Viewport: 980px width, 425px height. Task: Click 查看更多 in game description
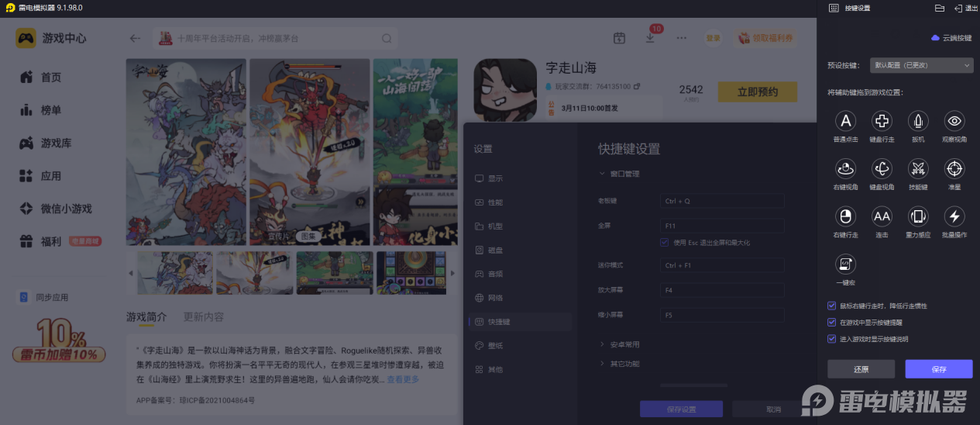(403, 380)
